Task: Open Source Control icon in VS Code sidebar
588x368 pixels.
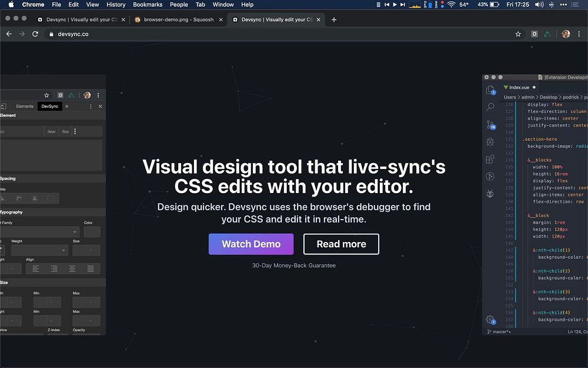Action: tap(490, 125)
